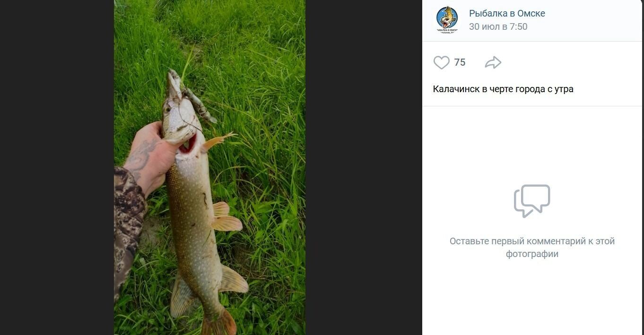Select the caption Калачинск в черте города с утра

coord(503,89)
